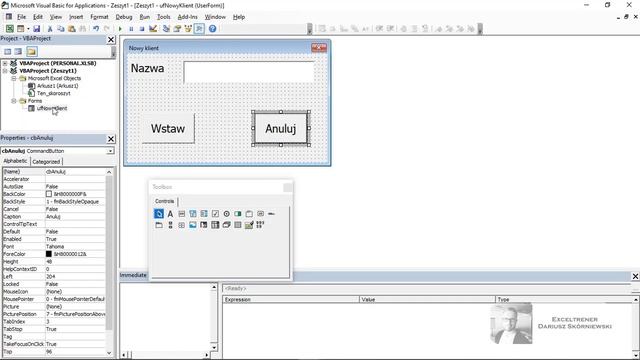Click the Properties list scroll-down arrow
This screenshot has width=640, height=360.
click(x=109, y=353)
